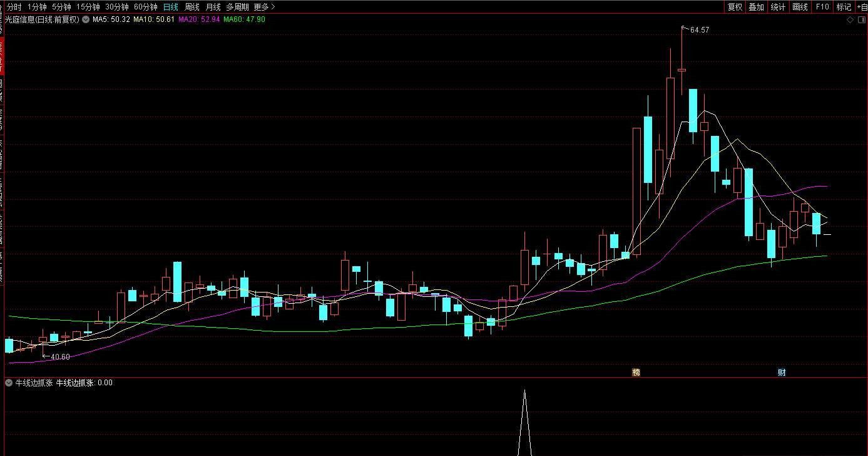The height and width of the screenshot is (456, 868).
Task: Click the diamond icon at chart top-right
Action: (x=850, y=20)
